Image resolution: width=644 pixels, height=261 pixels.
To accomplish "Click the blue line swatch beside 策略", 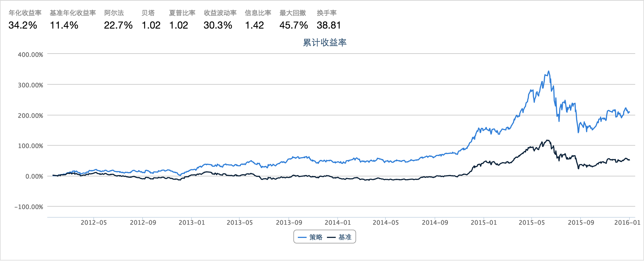I will (x=302, y=237).
